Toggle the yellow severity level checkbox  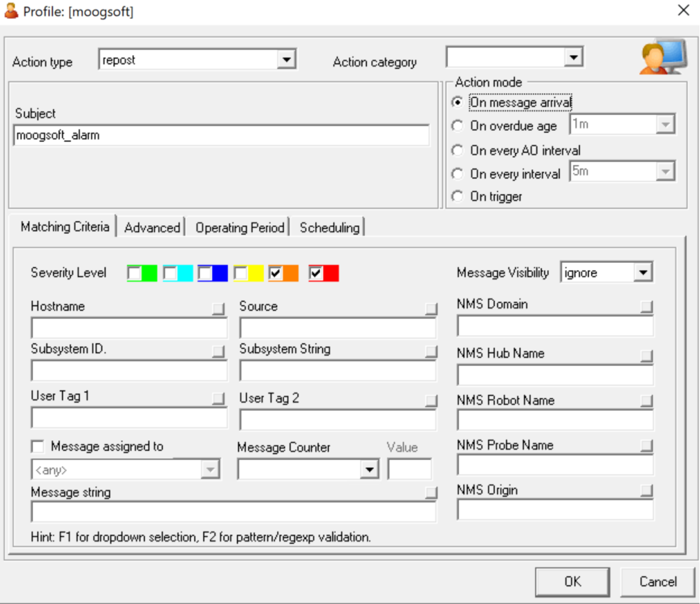(x=241, y=273)
